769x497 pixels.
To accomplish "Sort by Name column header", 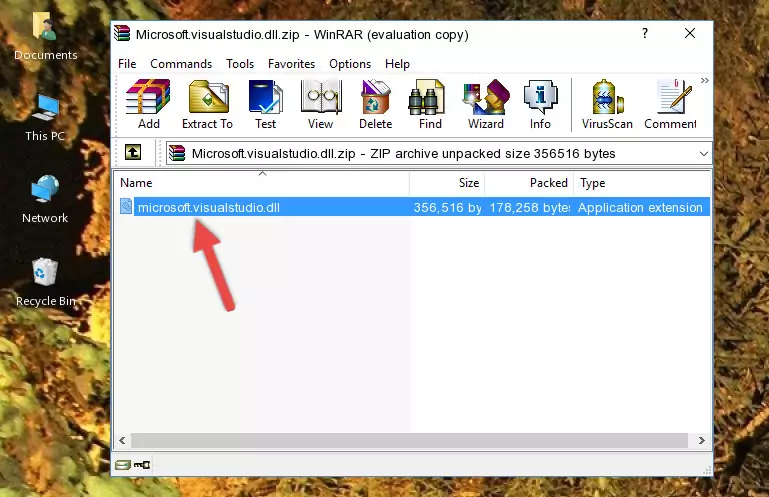I will tap(262, 183).
